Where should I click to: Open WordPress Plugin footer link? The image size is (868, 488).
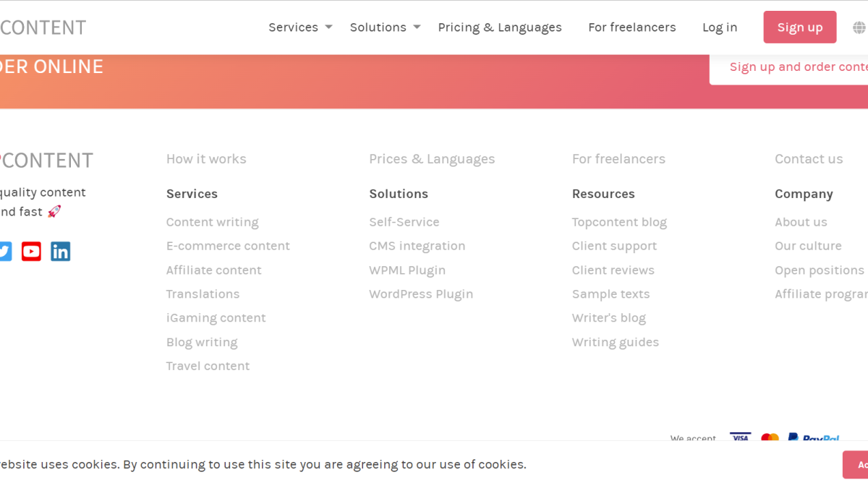421,294
